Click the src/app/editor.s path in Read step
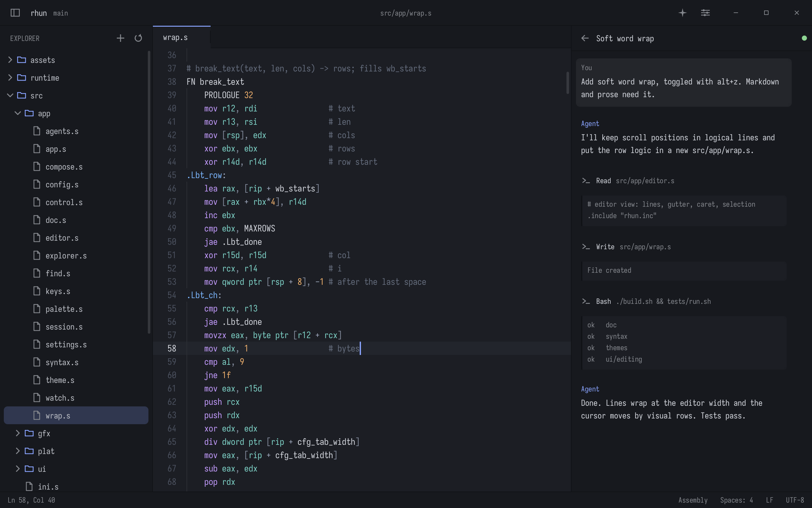Screen dimensions: 812x508 point(645,181)
